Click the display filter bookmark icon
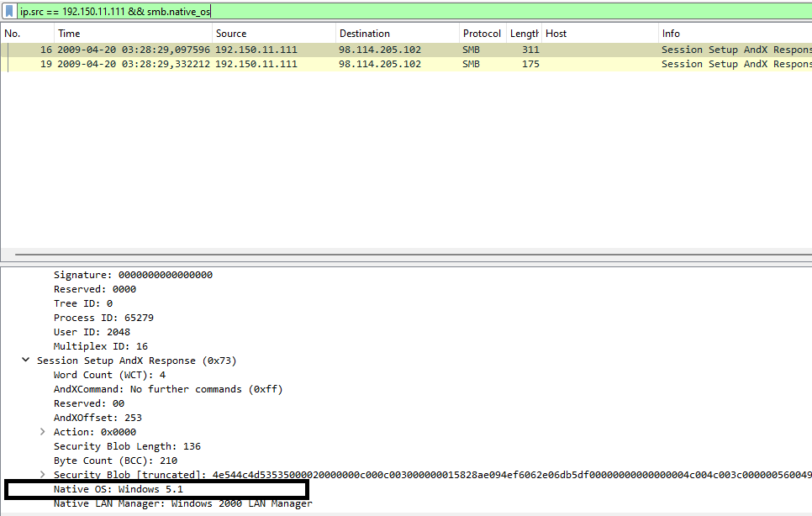 [9, 12]
